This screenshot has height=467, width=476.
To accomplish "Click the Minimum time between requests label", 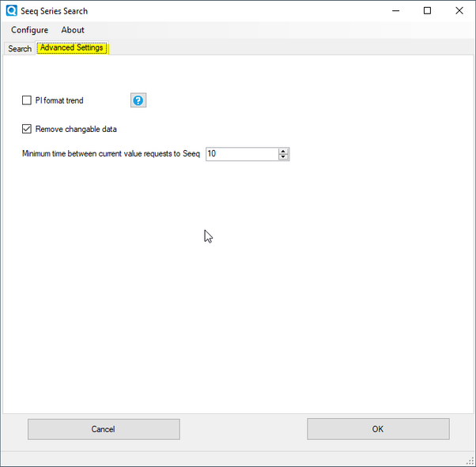I will coord(111,154).
